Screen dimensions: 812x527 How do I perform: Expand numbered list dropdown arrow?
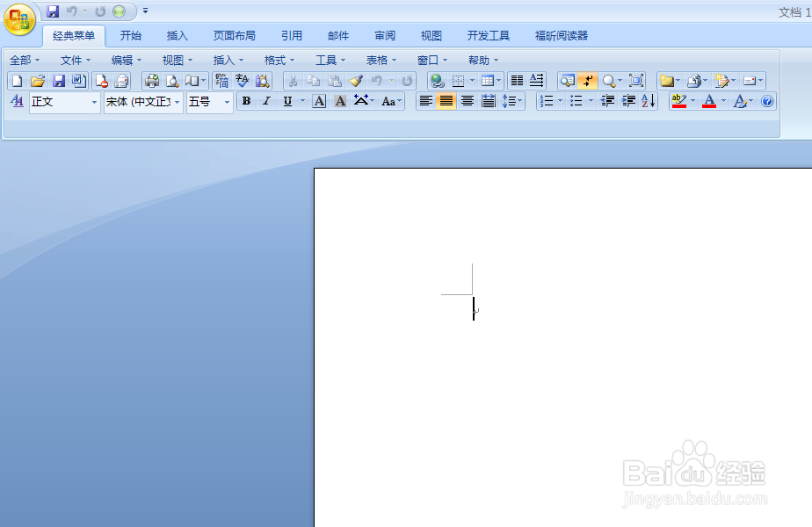click(560, 102)
